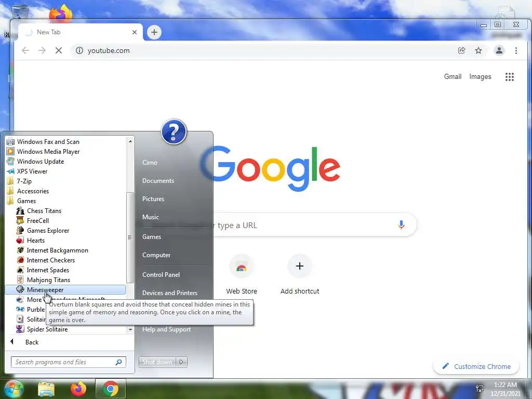The image size is (532, 399).
Task: Click Shut down button
Action: click(x=157, y=362)
